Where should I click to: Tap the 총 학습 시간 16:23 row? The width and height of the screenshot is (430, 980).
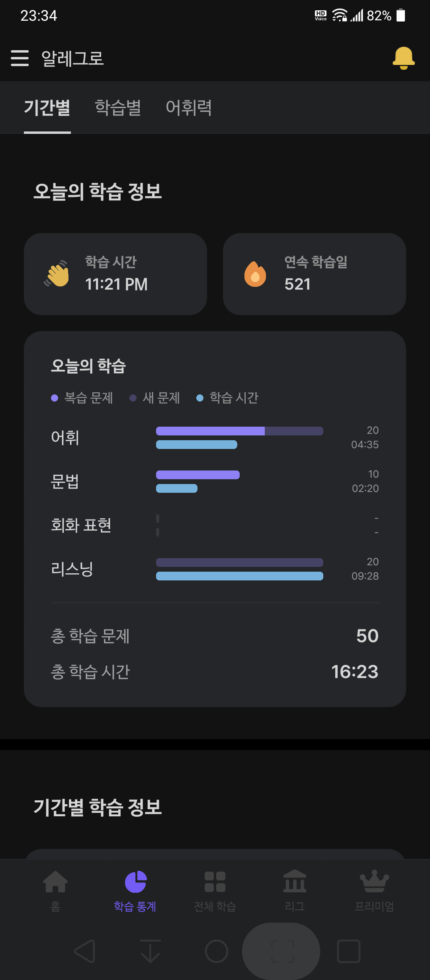(215, 672)
